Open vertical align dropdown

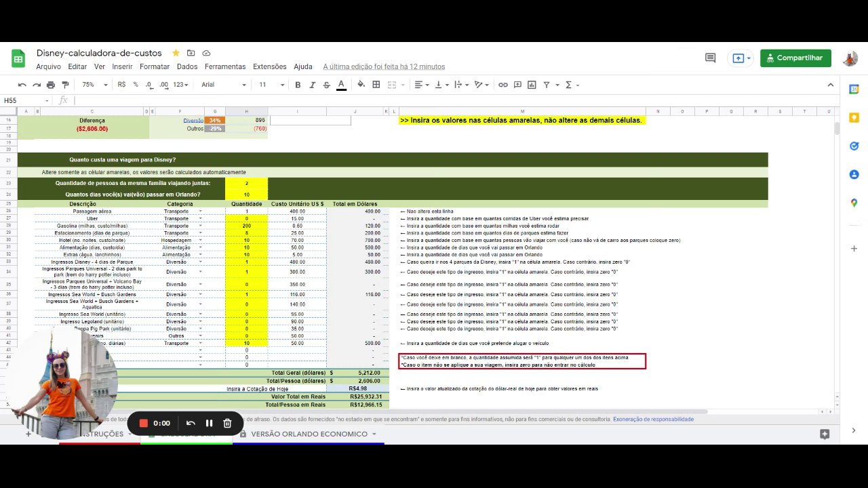[441, 85]
